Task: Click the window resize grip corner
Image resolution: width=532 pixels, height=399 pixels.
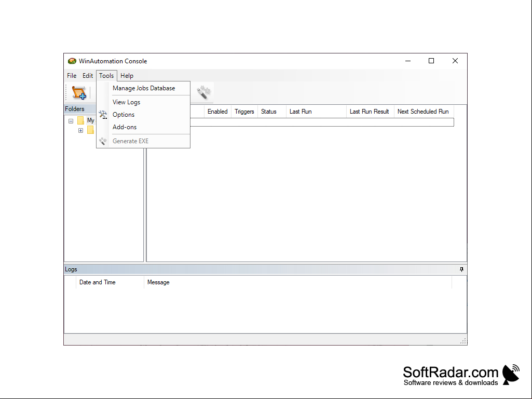Action: [463, 341]
